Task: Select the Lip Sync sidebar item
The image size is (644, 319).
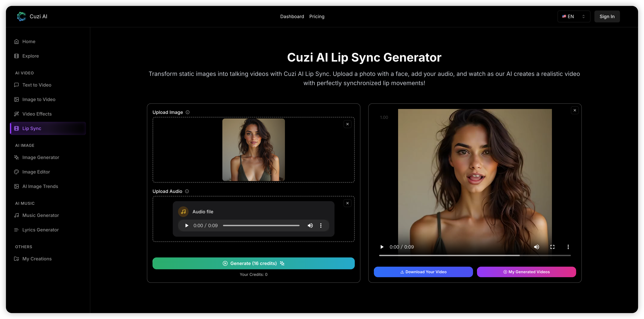Action: (48, 128)
